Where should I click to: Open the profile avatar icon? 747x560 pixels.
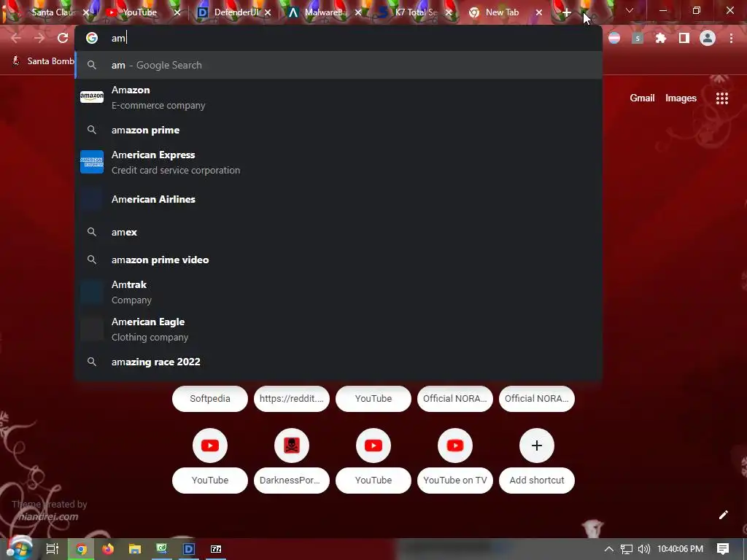[708, 38]
